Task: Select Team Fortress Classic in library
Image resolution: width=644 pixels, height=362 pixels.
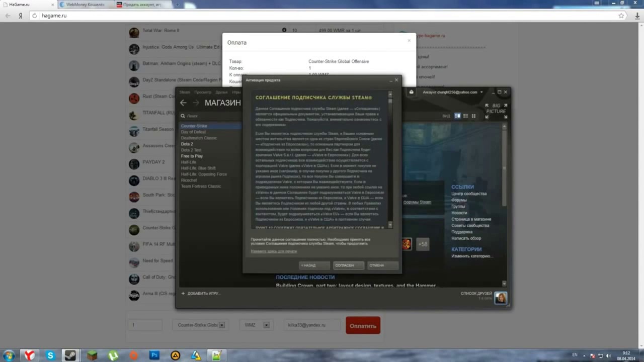Action: click(201, 186)
